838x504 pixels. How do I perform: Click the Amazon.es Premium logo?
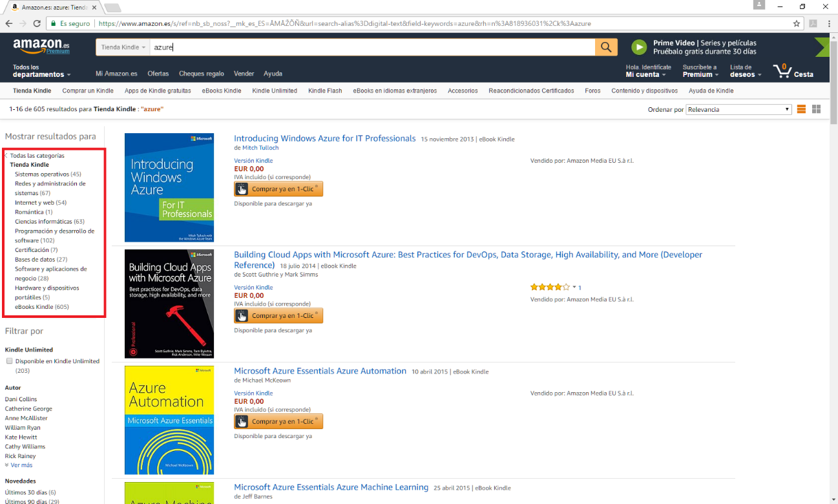[41, 47]
